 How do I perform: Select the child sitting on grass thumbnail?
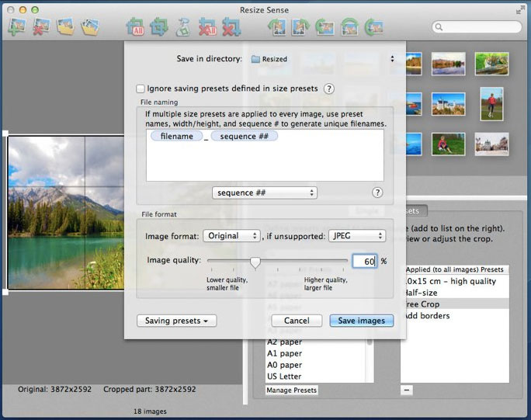(x=449, y=144)
